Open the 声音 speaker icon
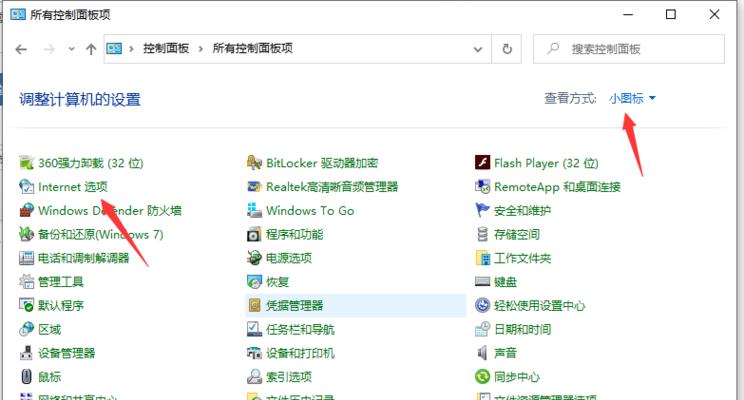The width and height of the screenshot is (744, 400). (x=482, y=353)
